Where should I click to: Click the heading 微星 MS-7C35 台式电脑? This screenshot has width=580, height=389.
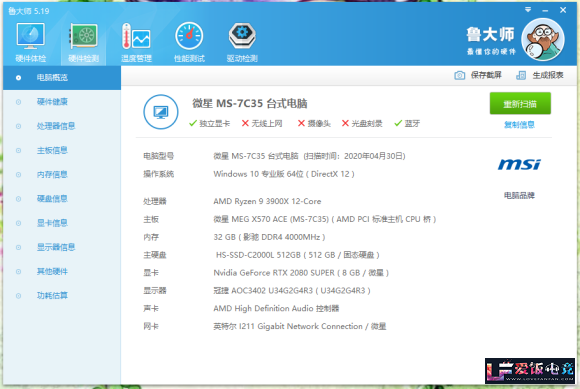coord(250,104)
